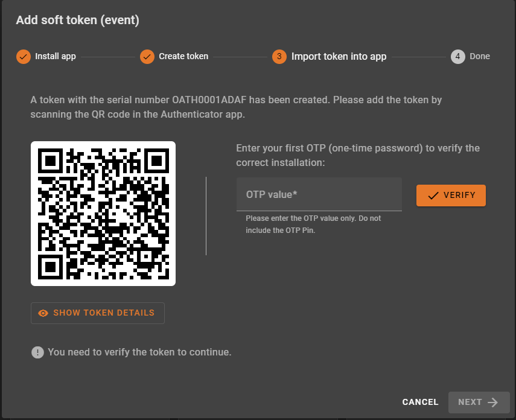This screenshot has height=420, width=516.
Task: Cancel the add soft token dialog
Action: pyautogui.click(x=421, y=402)
